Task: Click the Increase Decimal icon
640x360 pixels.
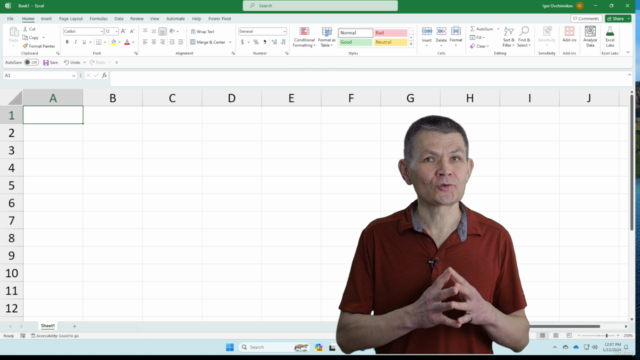Action: pyautogui.click(x=274, y=42)
